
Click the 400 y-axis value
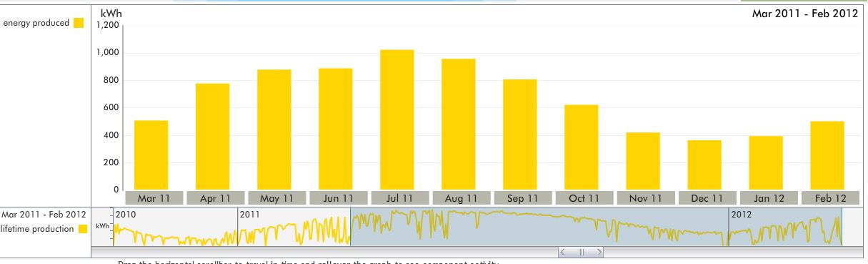tap(111, 135)
